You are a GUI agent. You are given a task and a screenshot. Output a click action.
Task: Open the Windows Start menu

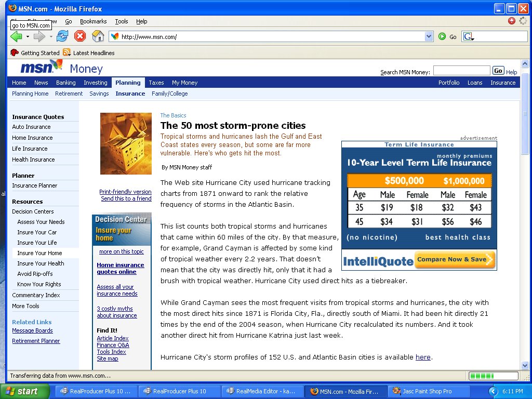(x=25, y=391)
